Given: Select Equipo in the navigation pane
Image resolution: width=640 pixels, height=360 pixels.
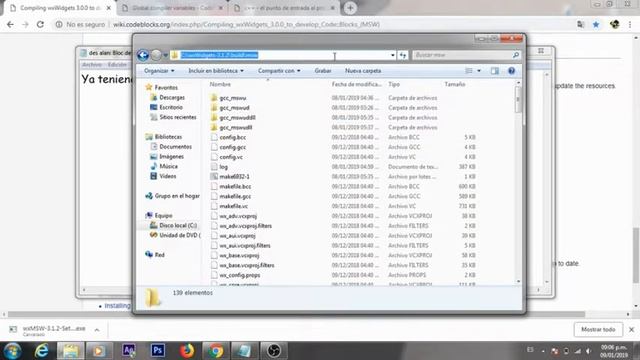Looking at the screenshot, I should tap(163, 216).
